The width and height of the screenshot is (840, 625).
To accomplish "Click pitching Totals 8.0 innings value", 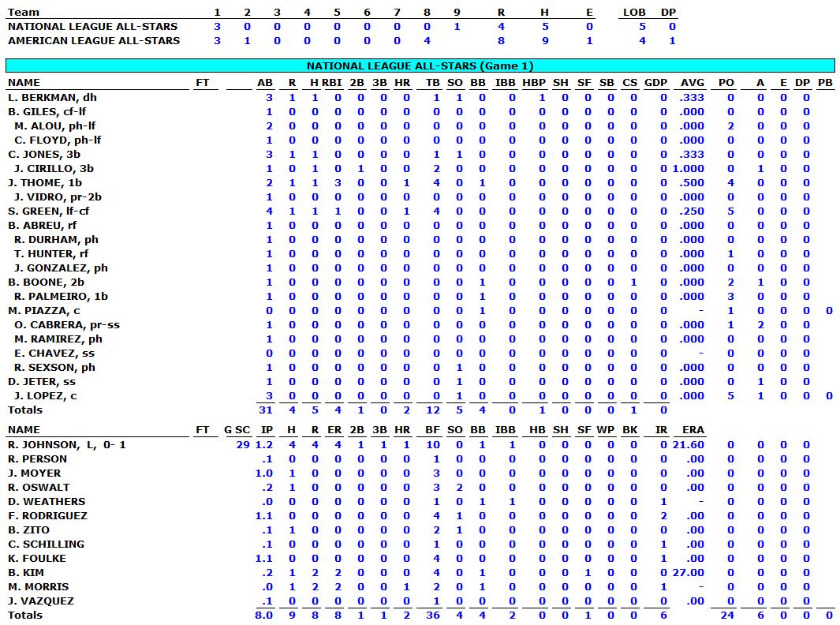I will (x=263, y=616).
